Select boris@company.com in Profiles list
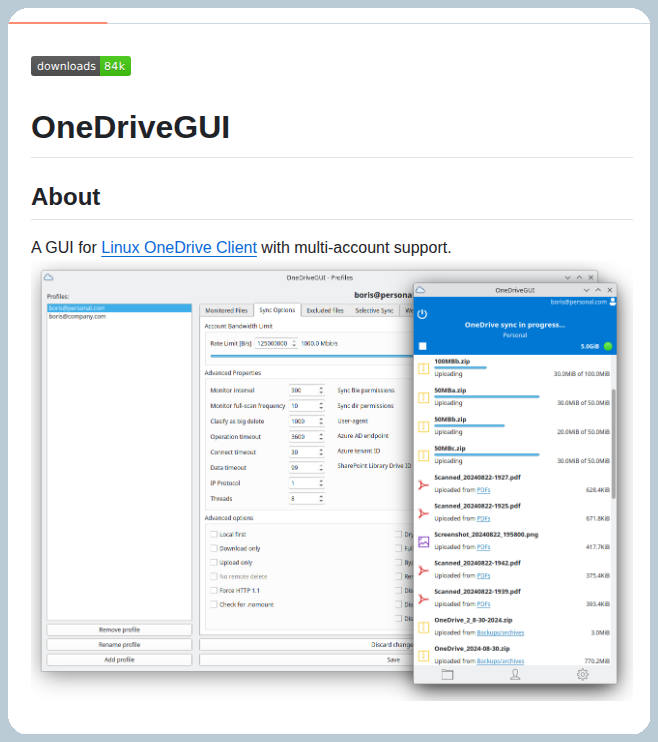Image resolution: width=658 pixels, height=742 pixels. [x=119, y=317]
